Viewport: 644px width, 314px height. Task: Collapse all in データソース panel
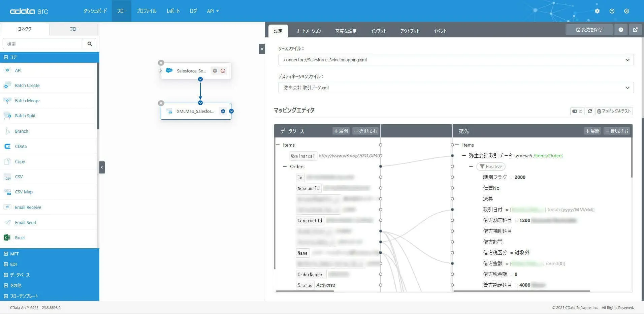365,131
